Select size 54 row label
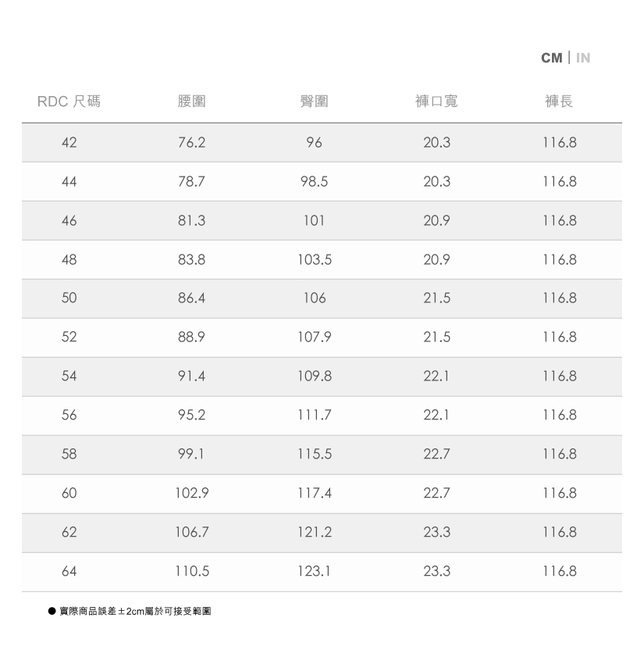This screenshot has width=644, height=664. click(69, 377)
